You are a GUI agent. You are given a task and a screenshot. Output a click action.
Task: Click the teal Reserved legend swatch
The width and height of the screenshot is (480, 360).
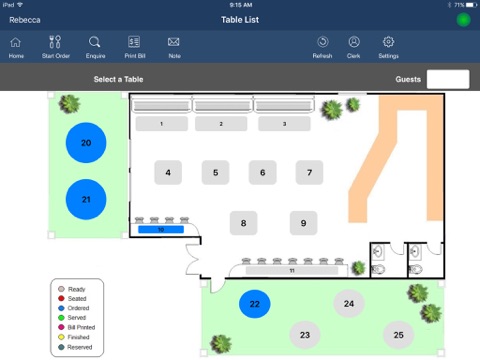61,347
